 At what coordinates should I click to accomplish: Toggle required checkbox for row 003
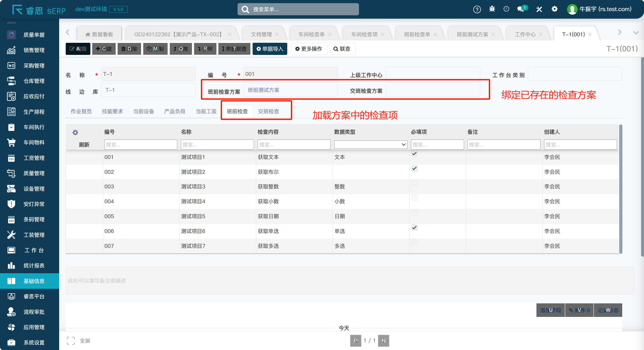(414, 183)
